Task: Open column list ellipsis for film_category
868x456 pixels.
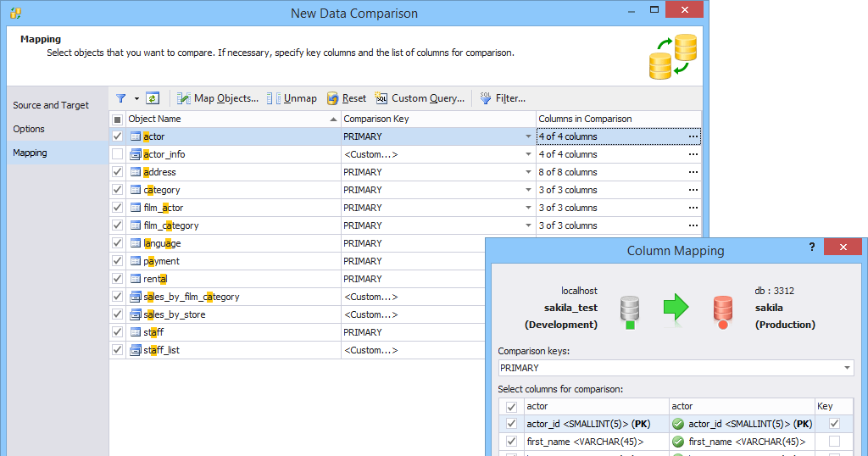Action: click(x=693, y=225)
